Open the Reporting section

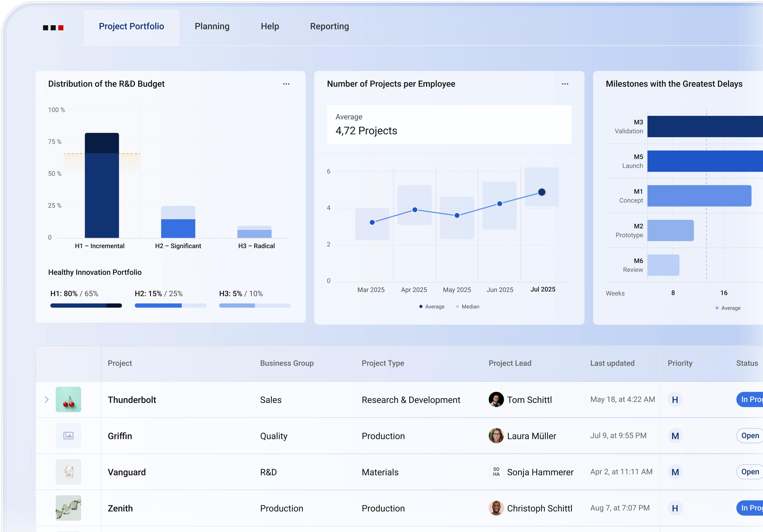point(329,26)
